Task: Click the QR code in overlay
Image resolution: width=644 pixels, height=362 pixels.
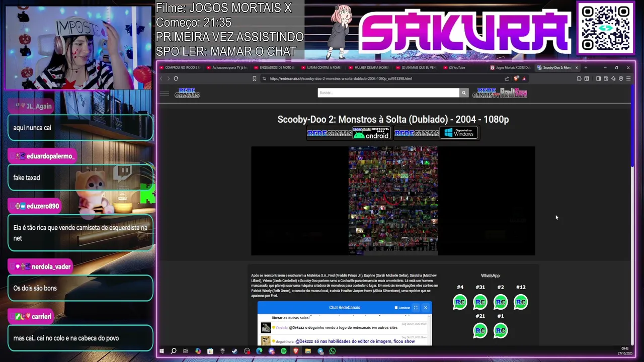Action: click(x=605, y=27)
